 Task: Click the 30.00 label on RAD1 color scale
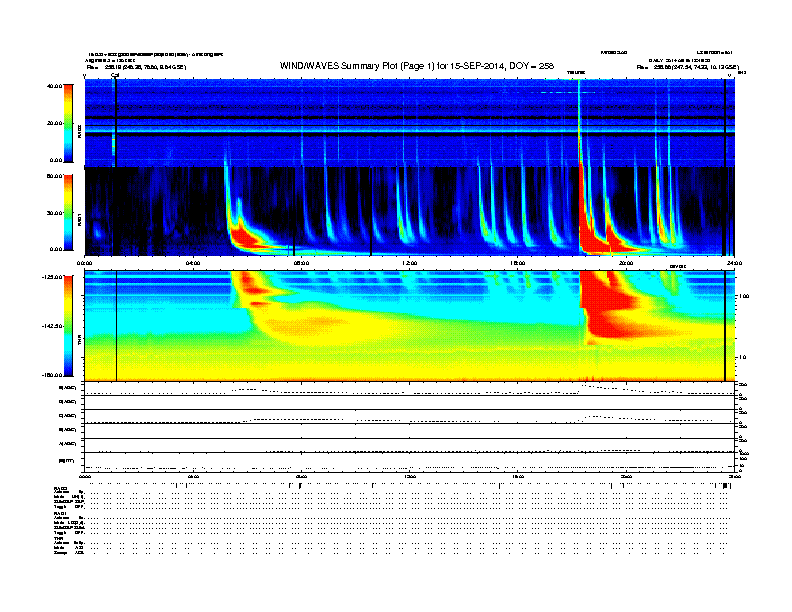[x=54, y=213]
